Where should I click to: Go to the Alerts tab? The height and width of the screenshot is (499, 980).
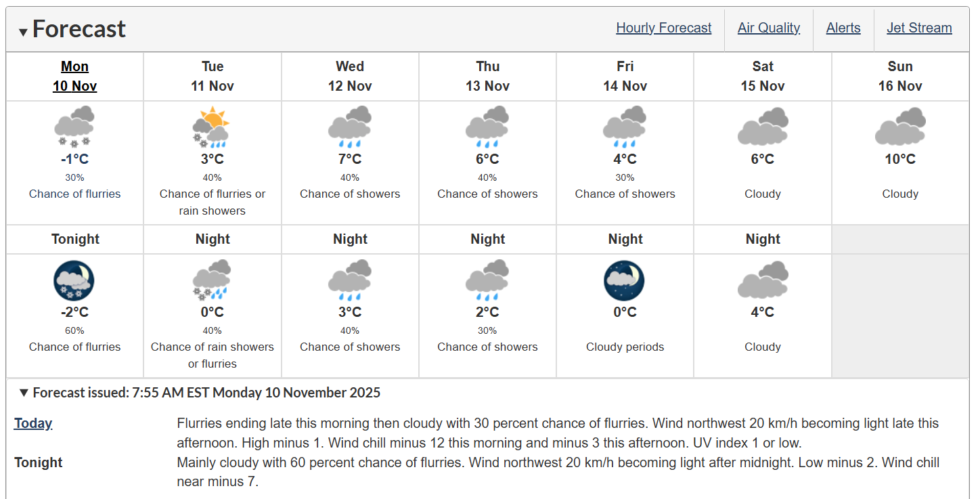[x=843, y=28]
